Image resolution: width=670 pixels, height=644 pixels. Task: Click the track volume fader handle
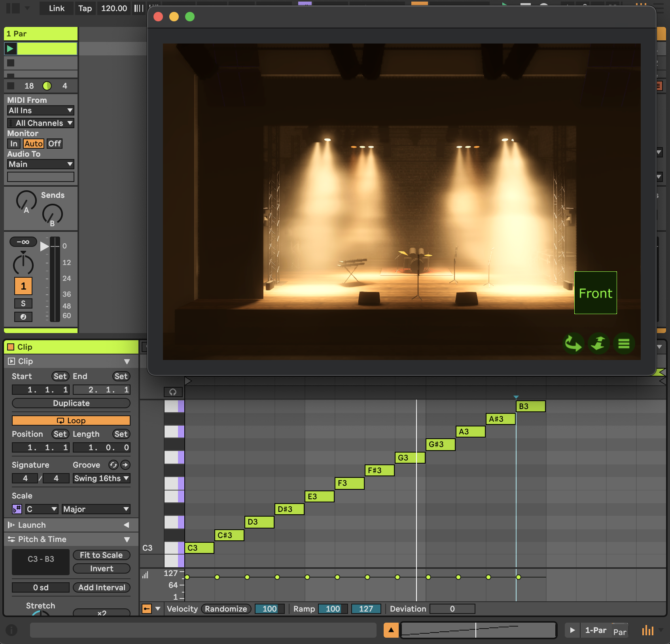[x=45, y=246]
